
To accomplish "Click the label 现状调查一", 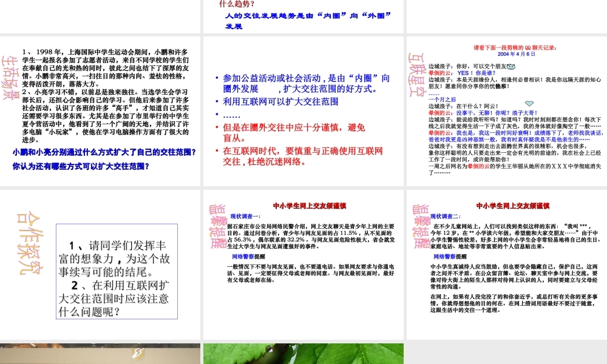I will [x=245, y=216].
